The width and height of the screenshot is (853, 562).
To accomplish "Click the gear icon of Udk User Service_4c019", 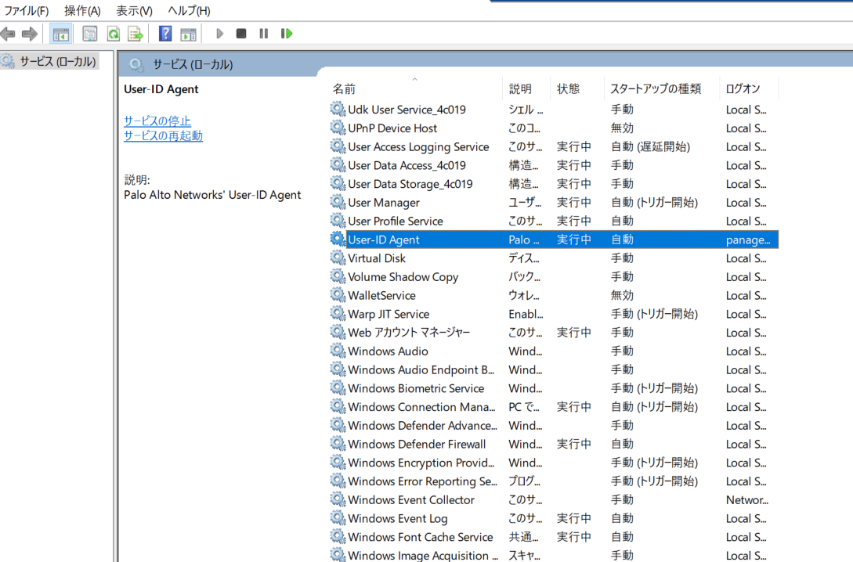I will (x=338, y=109).
